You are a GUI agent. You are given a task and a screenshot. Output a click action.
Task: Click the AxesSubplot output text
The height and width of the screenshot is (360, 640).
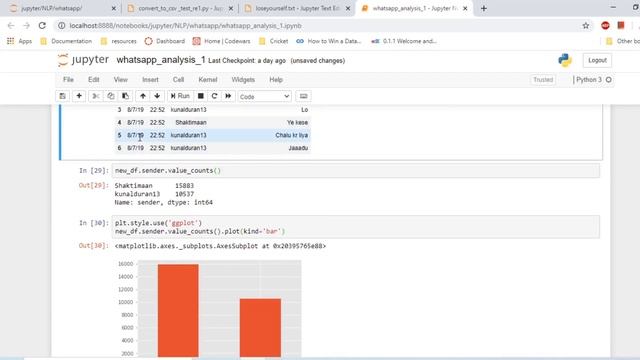[220, 246]
